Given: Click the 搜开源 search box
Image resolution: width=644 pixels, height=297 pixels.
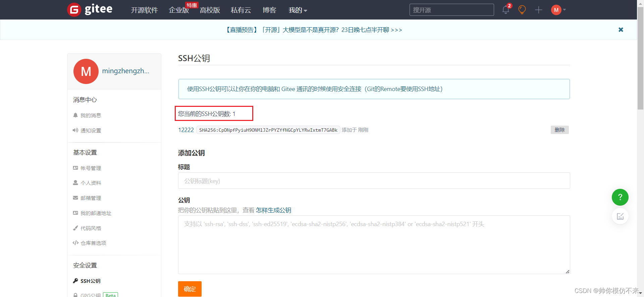Looking at the screenshot, I should (451, 10).
